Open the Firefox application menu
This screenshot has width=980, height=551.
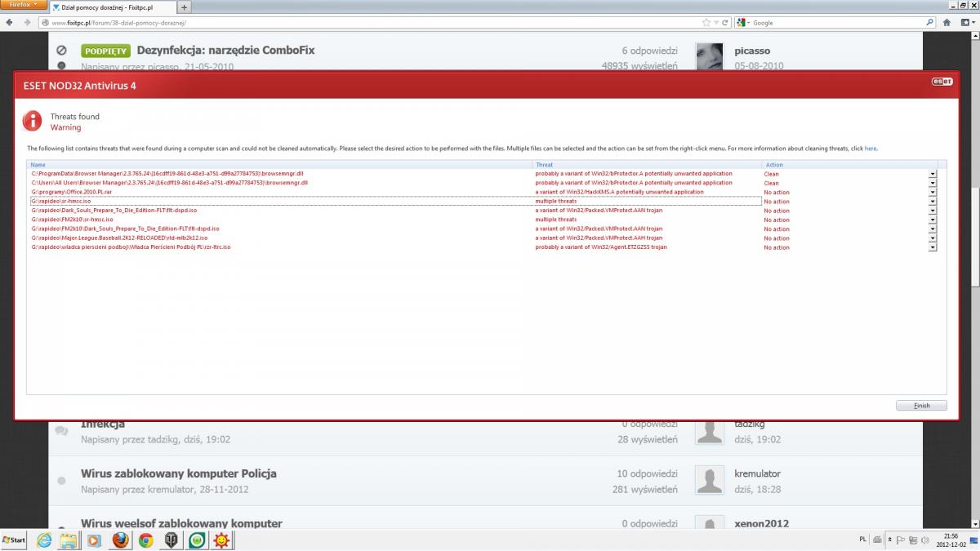24,5
